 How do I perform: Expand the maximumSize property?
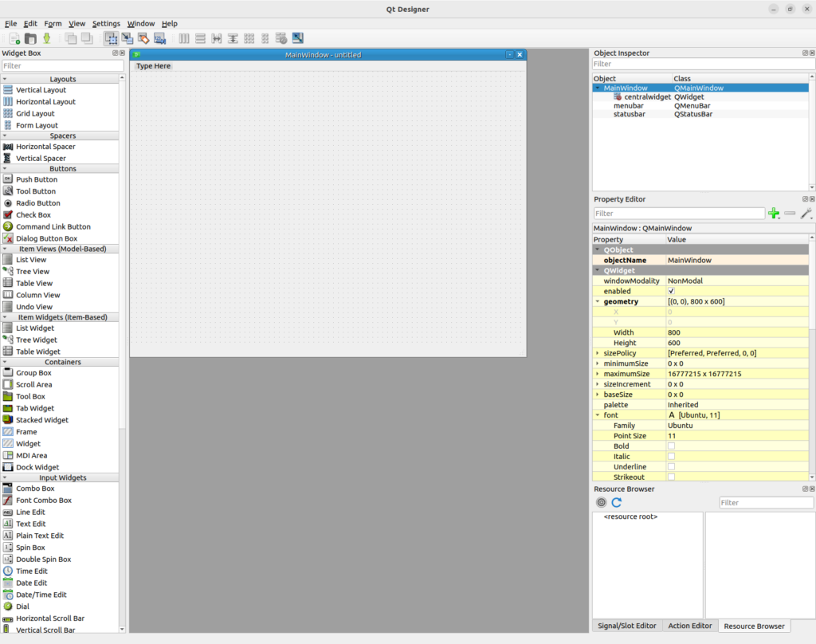(x=598, y=374)
